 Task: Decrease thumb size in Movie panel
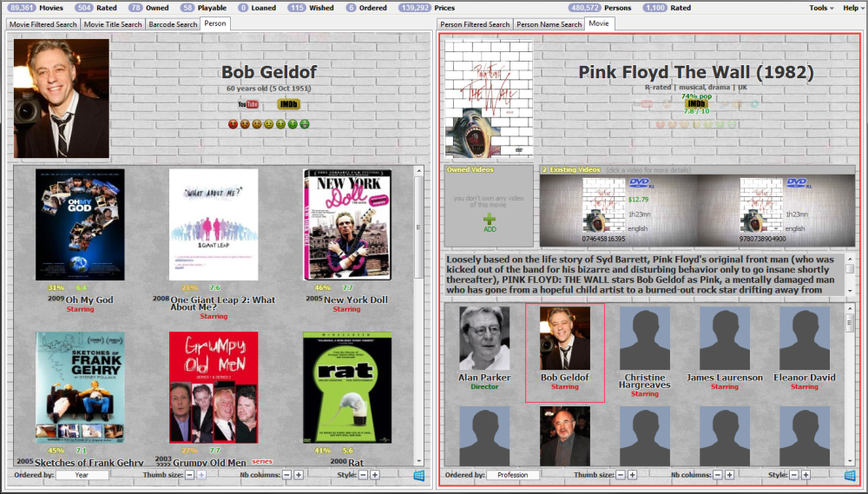click(621, 475)
